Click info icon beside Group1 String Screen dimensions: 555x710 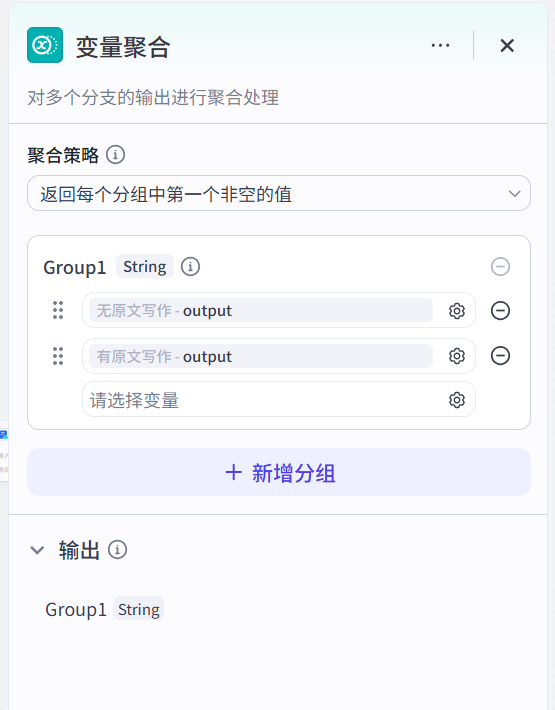coord(191,267)
